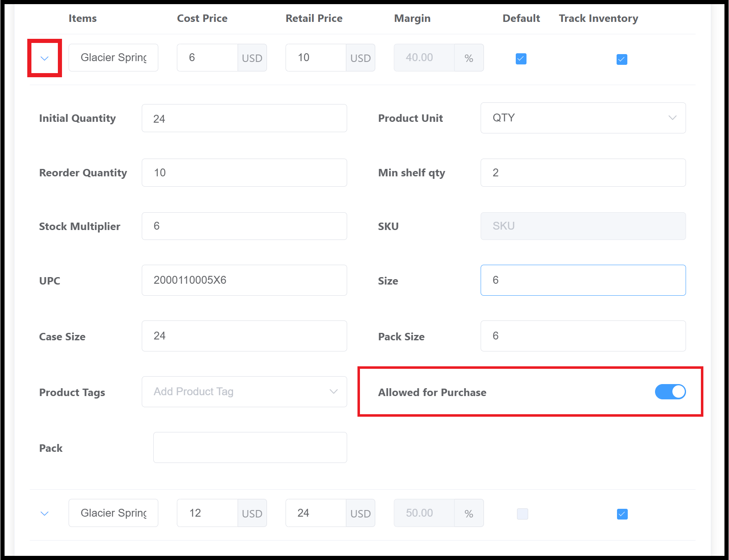
Task: Toggle the Allowed for Purchase switch
Action: tap(670, 392)
